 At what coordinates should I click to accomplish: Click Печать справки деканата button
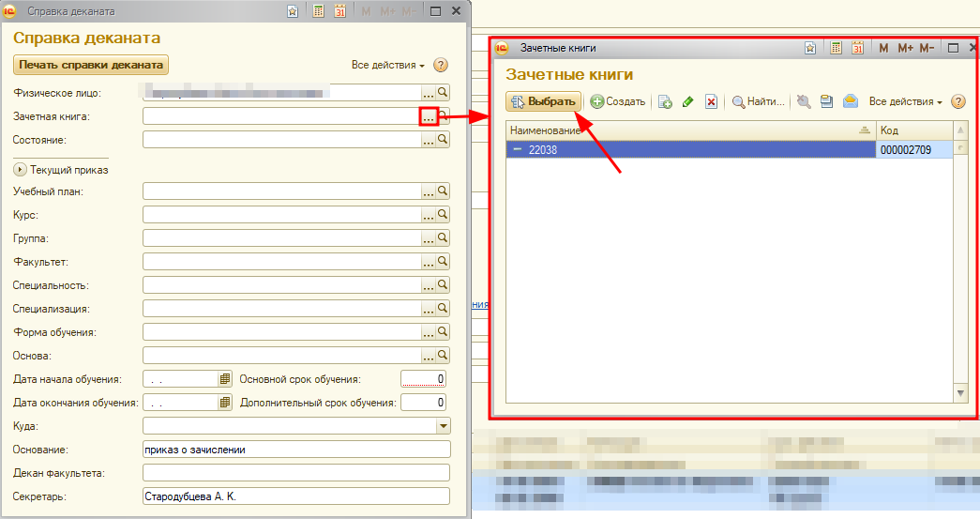pyautogui.click(x=90, y=64)
